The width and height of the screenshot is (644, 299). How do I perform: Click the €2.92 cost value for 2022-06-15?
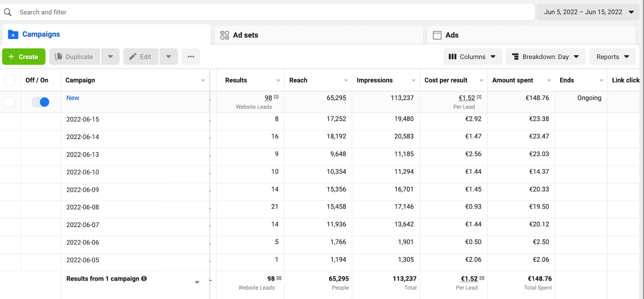(473, 119)
